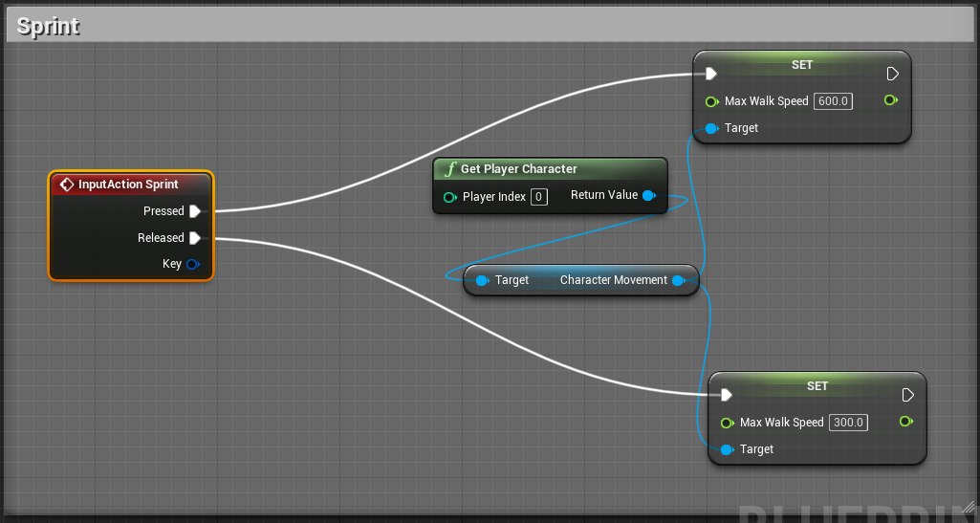This screenshot has height=523, width=980.
Task: Edit the Player Index value field showing 0
Action: point(538,198)
